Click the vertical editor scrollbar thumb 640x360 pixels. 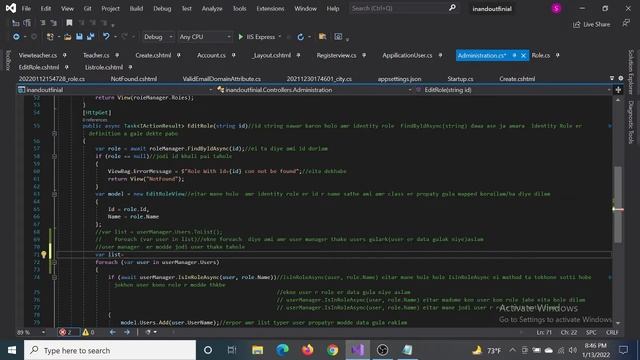pos(618,204)
